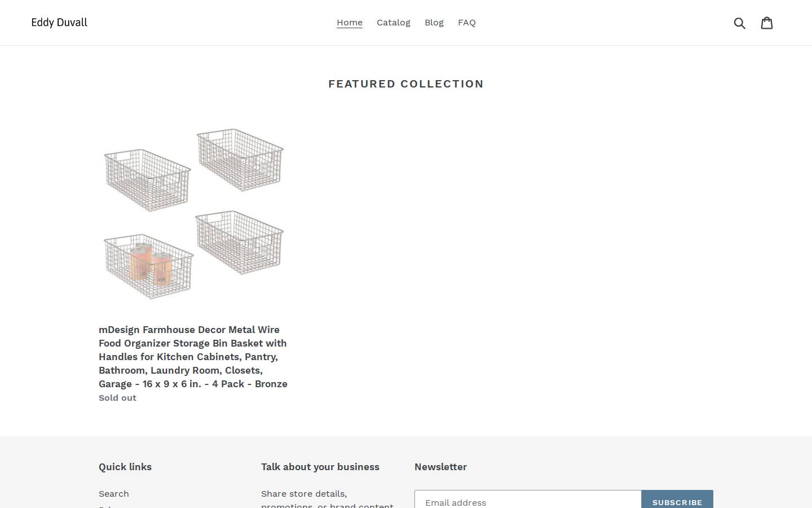Open the Blog menu item
The height and width of the screenshot is (508, 812).
pos(434,23)
